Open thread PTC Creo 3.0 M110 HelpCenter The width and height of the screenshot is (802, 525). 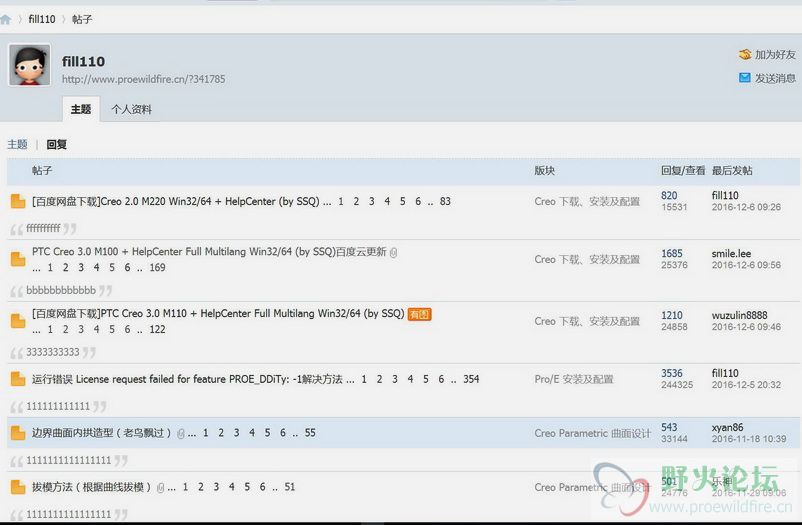[218, 313]
